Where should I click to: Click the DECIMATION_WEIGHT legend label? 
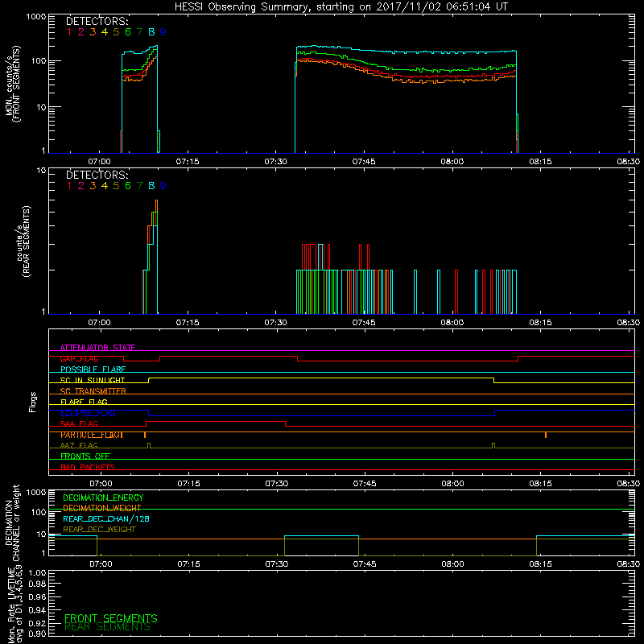[102, 508]
